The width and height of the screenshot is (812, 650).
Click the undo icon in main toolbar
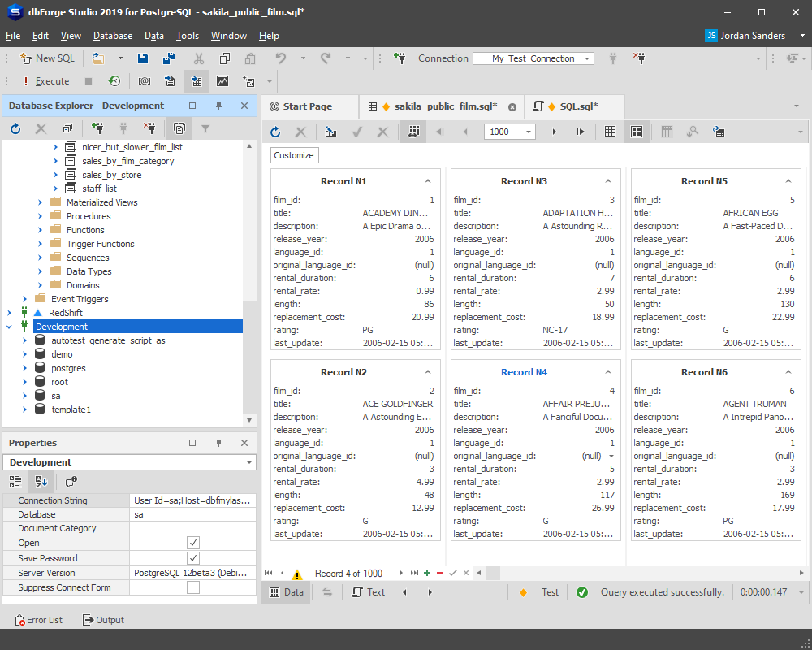pos(281,58)
